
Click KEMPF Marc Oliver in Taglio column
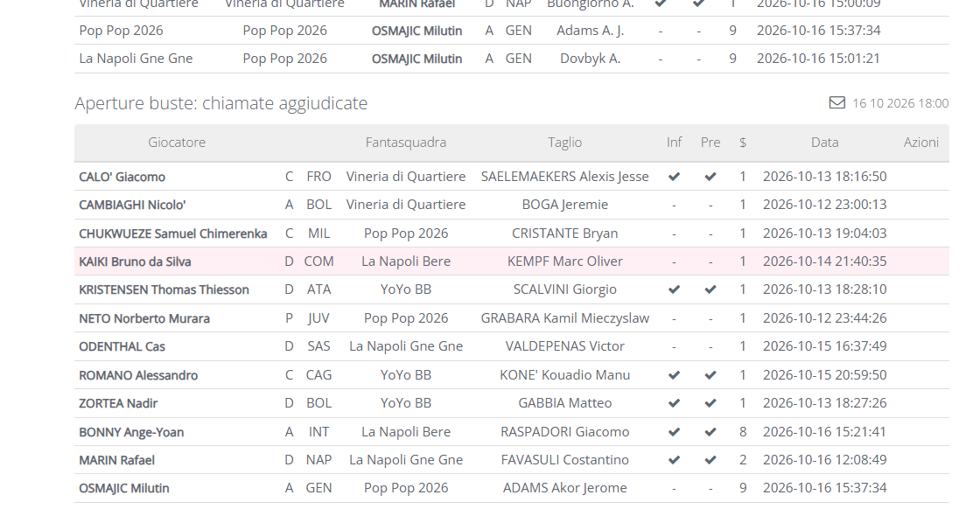click(x=565, y=261)
